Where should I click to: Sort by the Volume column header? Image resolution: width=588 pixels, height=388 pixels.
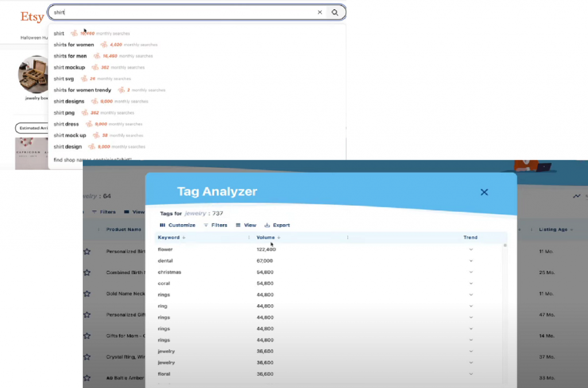click(268, 237)
